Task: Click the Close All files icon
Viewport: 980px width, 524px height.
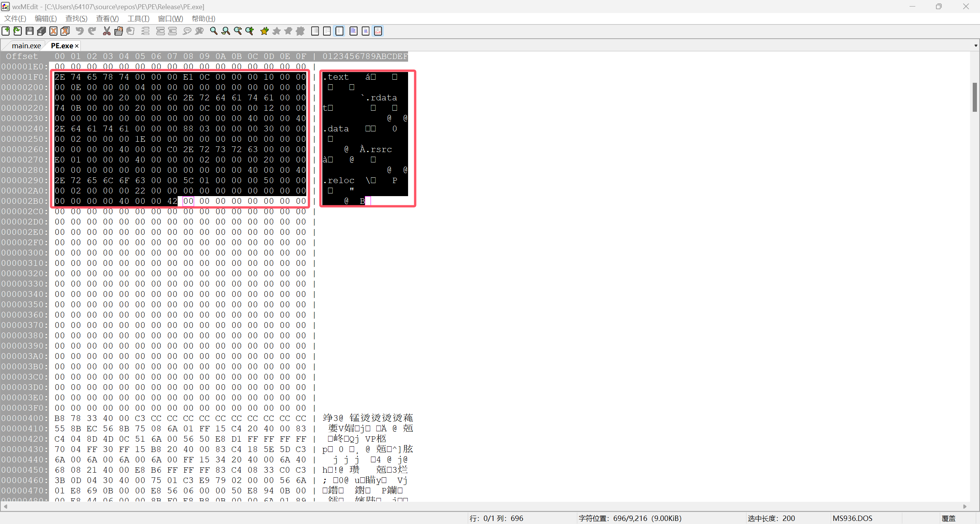Action: tap(65, 31)
